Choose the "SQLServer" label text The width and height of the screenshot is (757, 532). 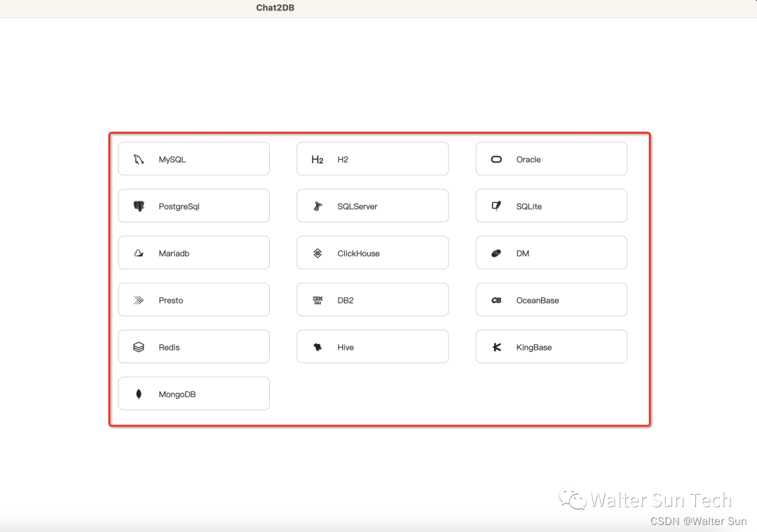pos(357,206)
